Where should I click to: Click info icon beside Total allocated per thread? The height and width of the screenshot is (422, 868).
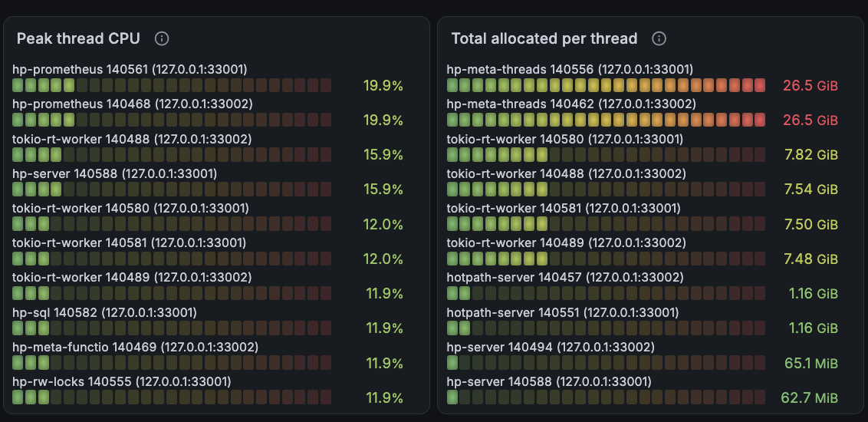click(659, 38)
